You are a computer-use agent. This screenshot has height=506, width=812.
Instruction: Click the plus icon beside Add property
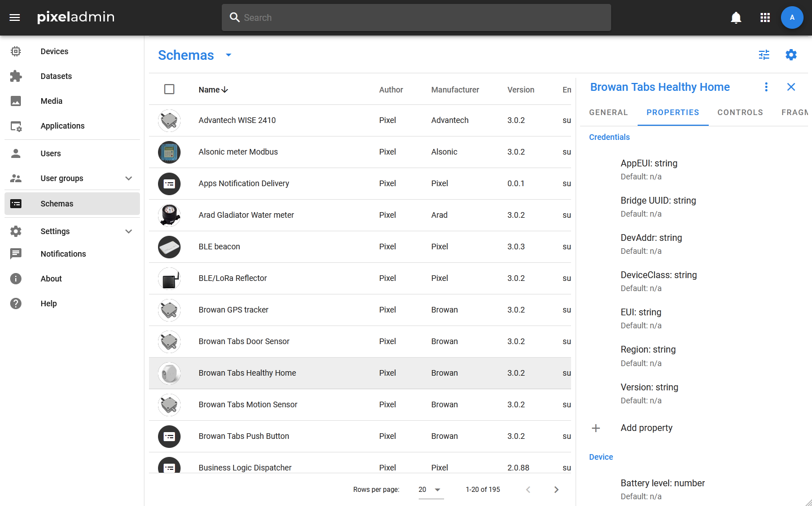tap(596, 428)
